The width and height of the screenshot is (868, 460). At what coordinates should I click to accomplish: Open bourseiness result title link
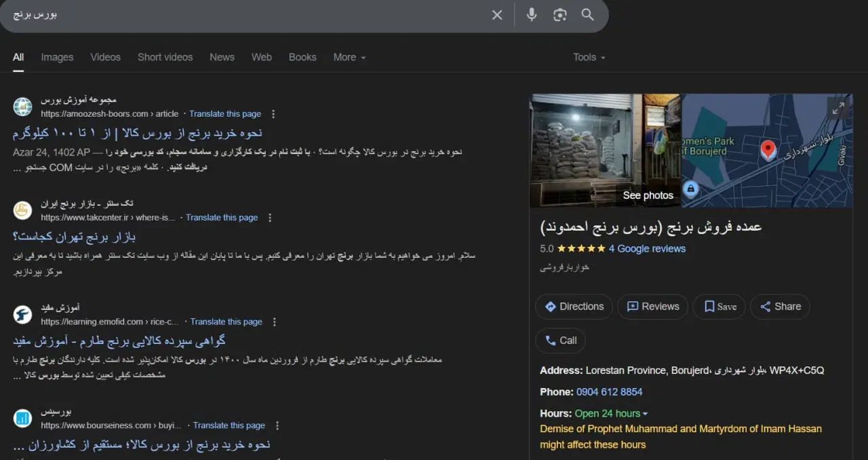click(142, 444)
